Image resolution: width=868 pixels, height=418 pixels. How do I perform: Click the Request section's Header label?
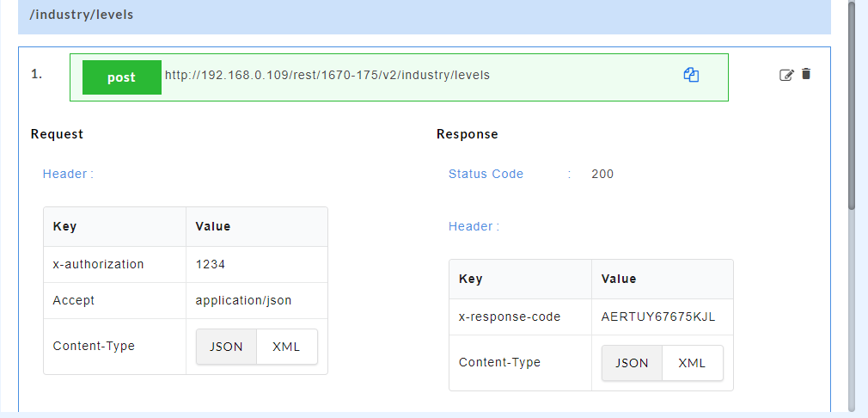click(x=68, y=174)
